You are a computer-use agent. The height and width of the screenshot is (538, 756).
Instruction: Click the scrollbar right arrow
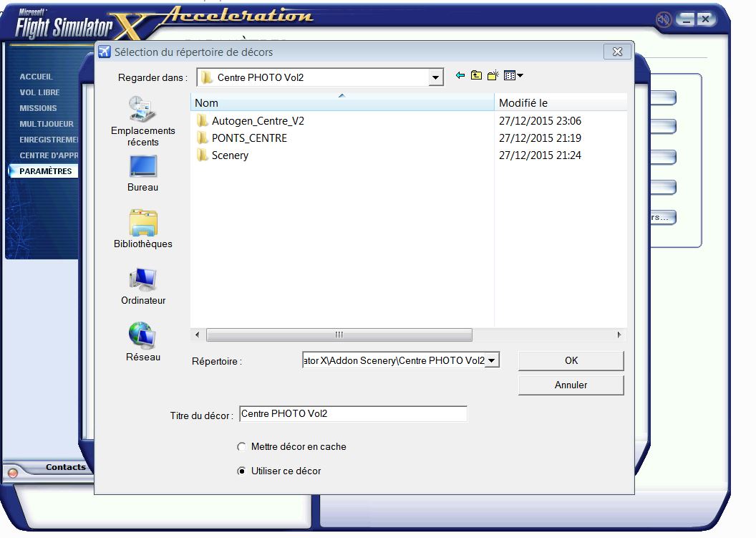619,335
